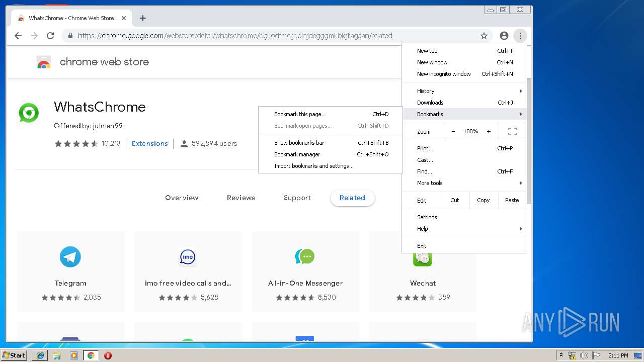This screenshot has width=644, height=362.
Task: Select New window menu item
Action: [x=464, y=62]
